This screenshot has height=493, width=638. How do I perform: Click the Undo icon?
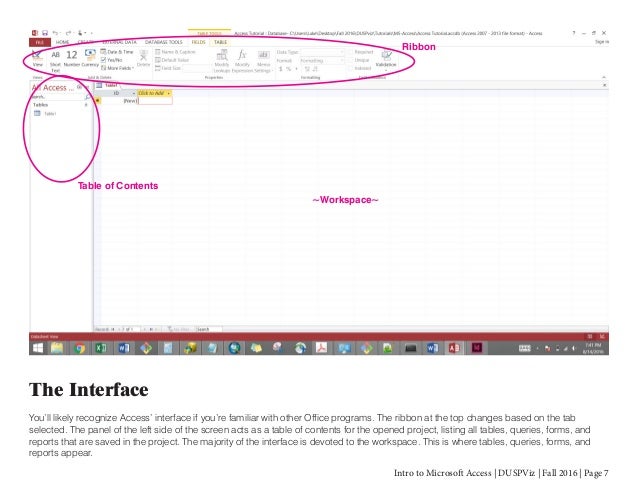pos(55,33)
